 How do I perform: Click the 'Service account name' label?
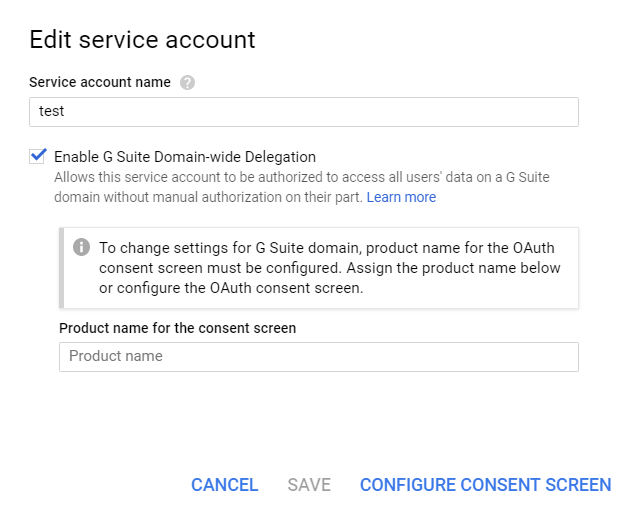click(100, 82)
